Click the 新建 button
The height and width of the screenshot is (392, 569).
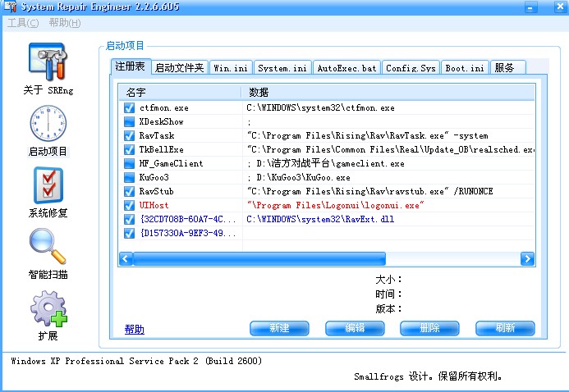coord(279,328)
